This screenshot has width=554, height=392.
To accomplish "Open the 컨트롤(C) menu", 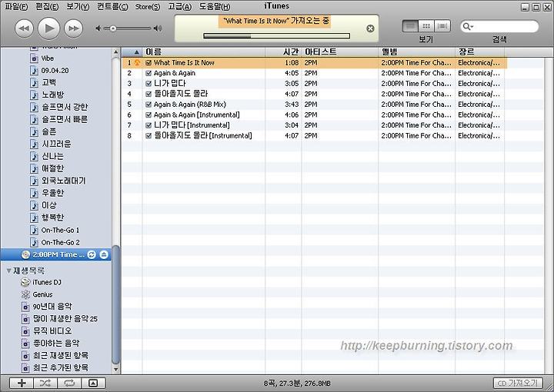I will click(112, 6).
